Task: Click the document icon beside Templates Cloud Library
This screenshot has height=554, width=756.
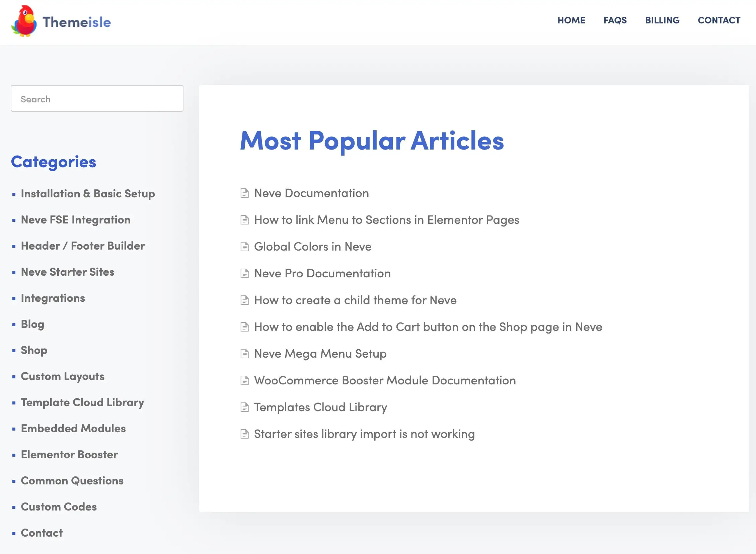Action: (245, 407)
